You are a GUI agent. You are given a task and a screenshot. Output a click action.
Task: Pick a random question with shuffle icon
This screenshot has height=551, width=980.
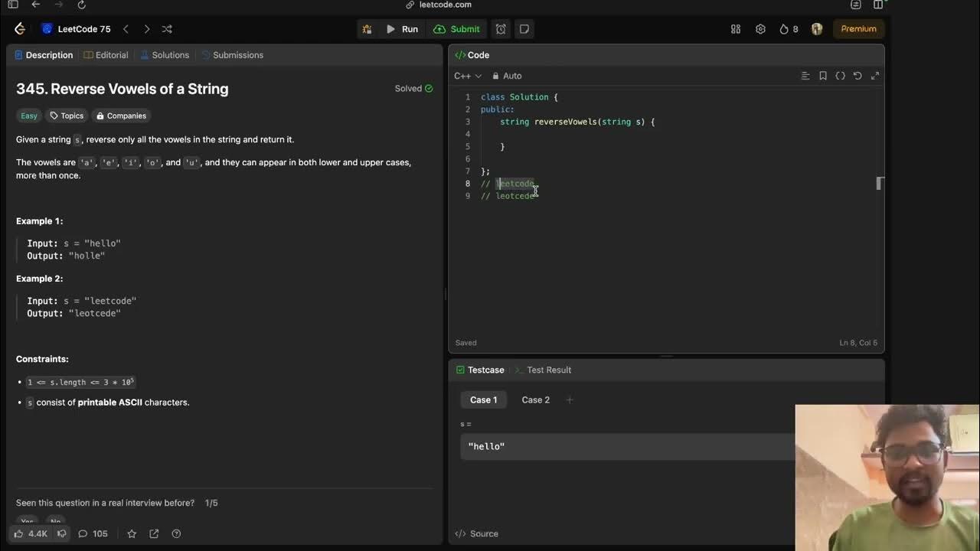[167, 29]
